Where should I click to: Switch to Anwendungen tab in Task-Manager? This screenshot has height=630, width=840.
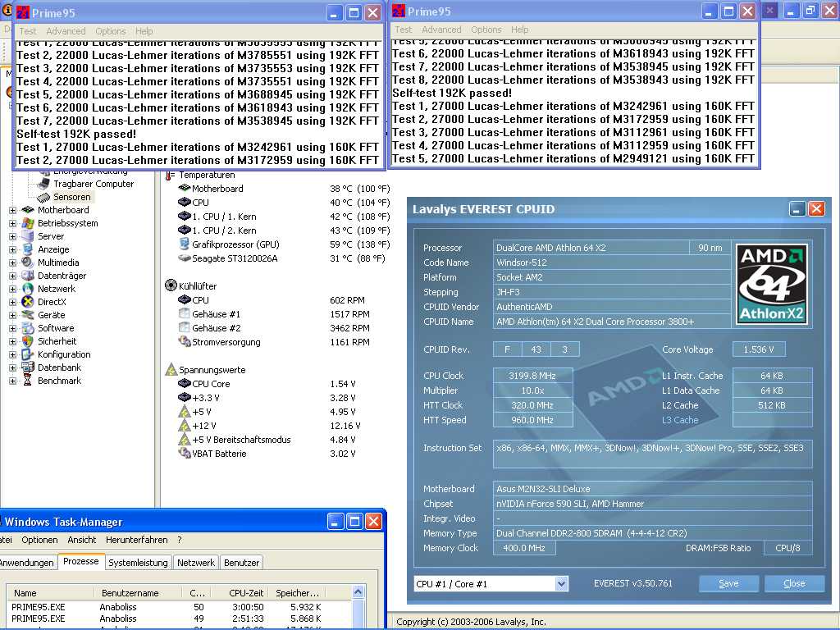27,563
